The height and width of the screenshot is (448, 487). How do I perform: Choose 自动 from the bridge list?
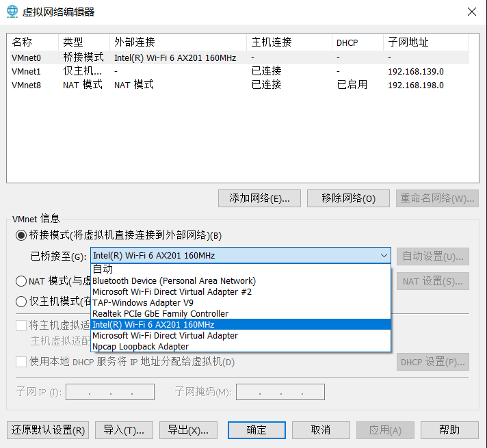point(241,269)
